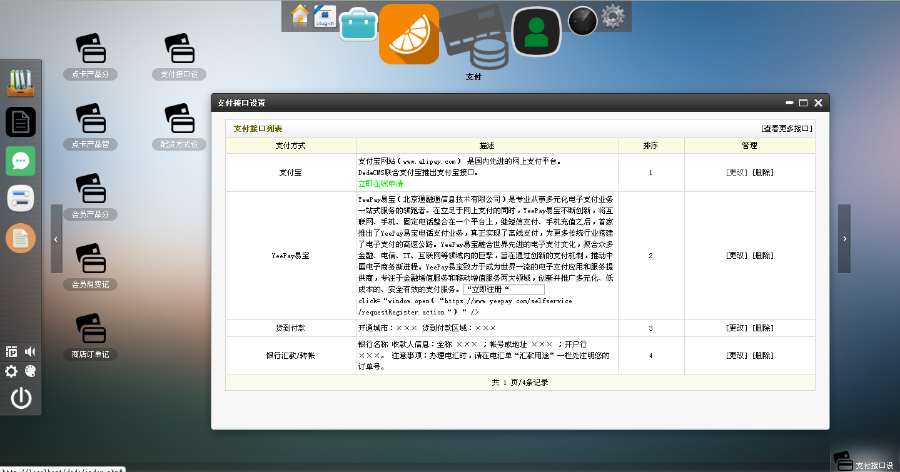Click the power logout button in sidebar

pyautogui.click(x=21, y=398)
